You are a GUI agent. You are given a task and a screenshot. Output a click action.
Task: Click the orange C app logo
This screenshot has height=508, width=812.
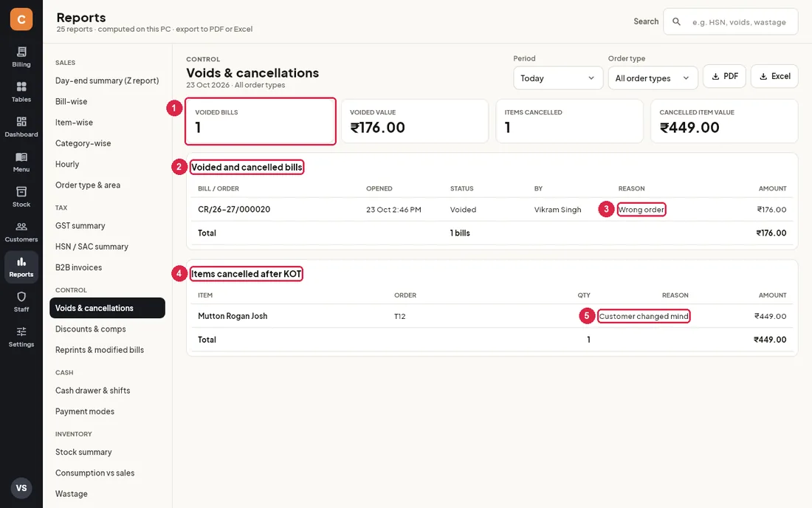point(21,19)
